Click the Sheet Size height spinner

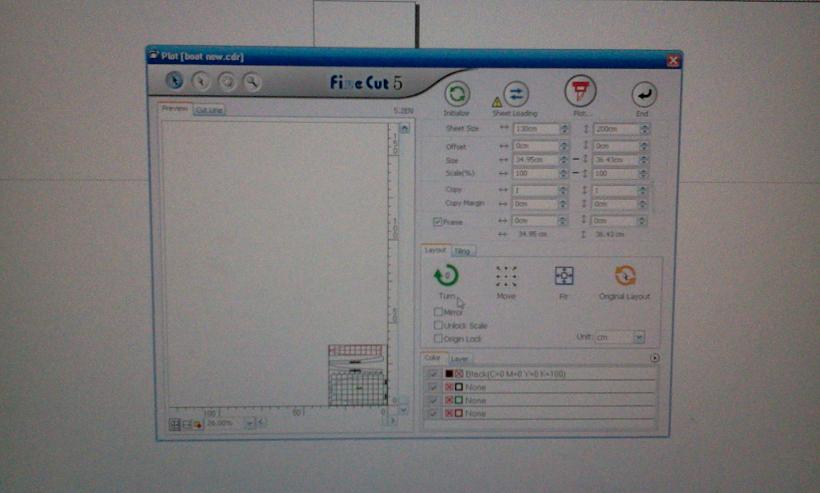coord(644,129)
